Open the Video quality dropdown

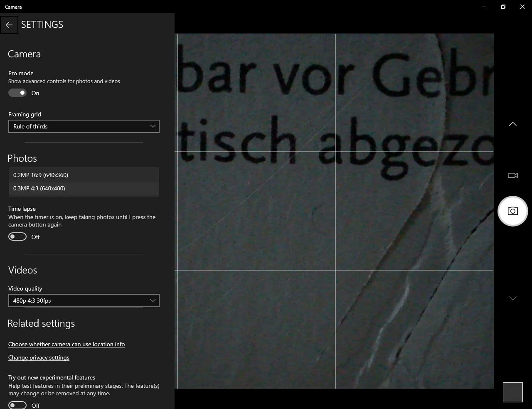pos(84,301)
